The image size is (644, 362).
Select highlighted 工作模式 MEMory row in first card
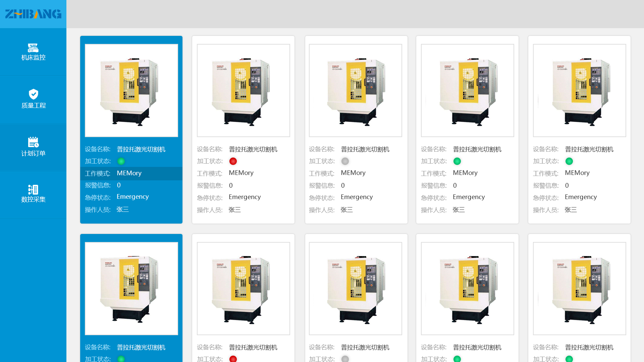point(131,173)
